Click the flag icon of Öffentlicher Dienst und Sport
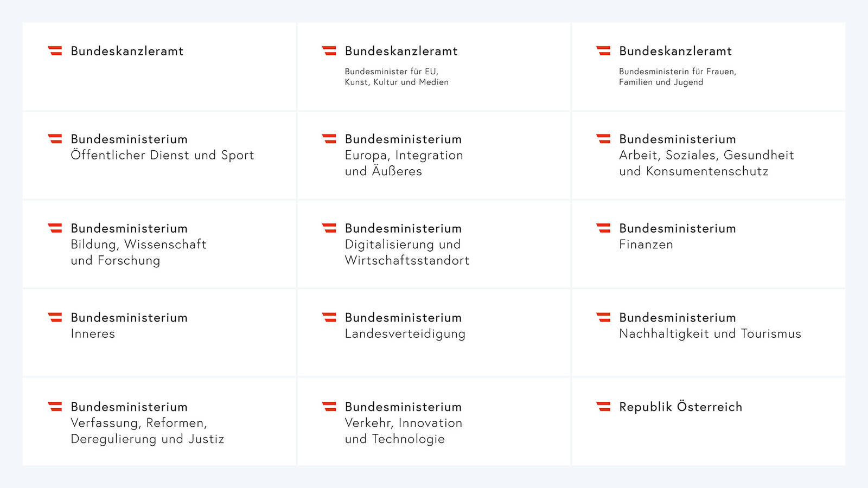The image size is (868, 488). [x=55, y=139]
